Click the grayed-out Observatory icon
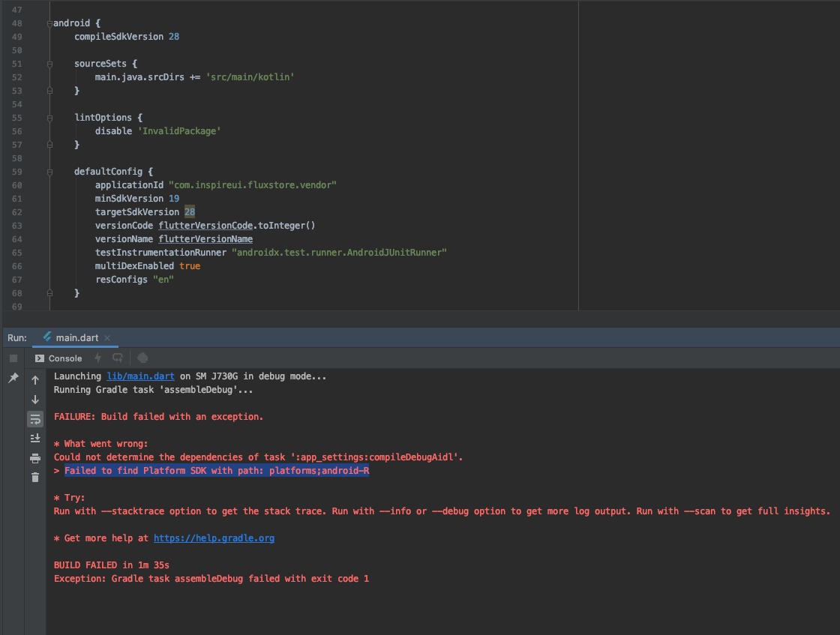Viewport: 840px width, 635px height. [142, 358]
